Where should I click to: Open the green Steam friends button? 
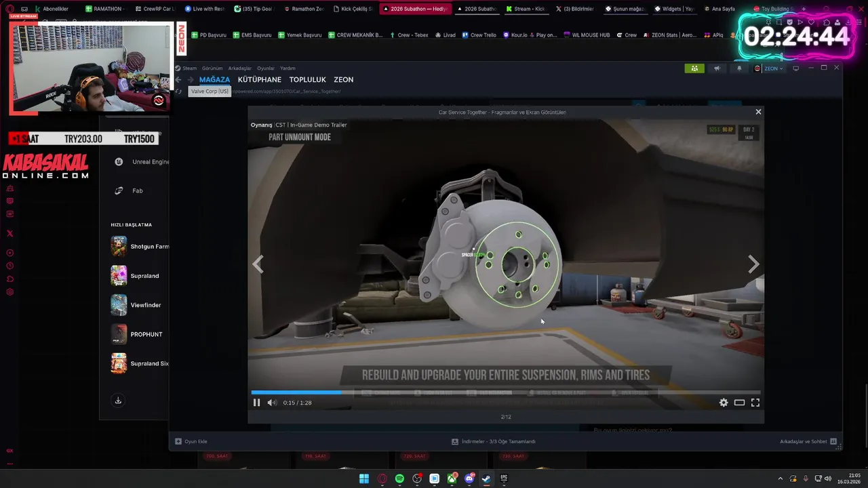pyautogui.click(x=694, y=68)
